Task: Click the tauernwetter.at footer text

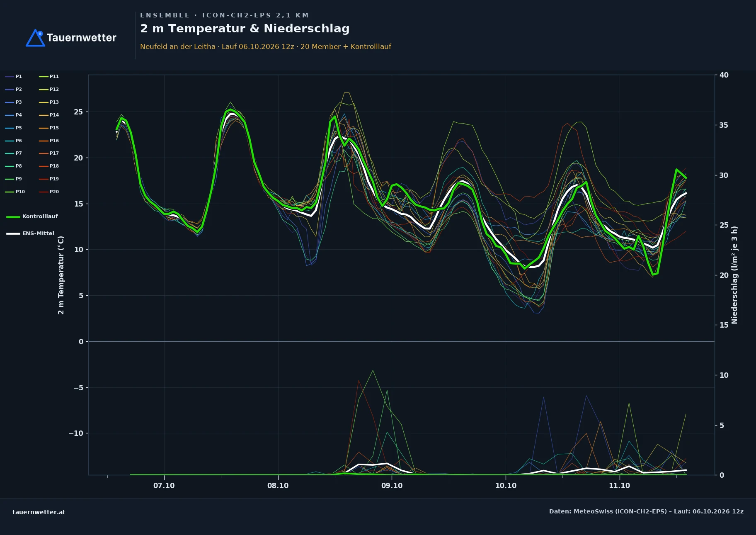Action: [39, 512]
